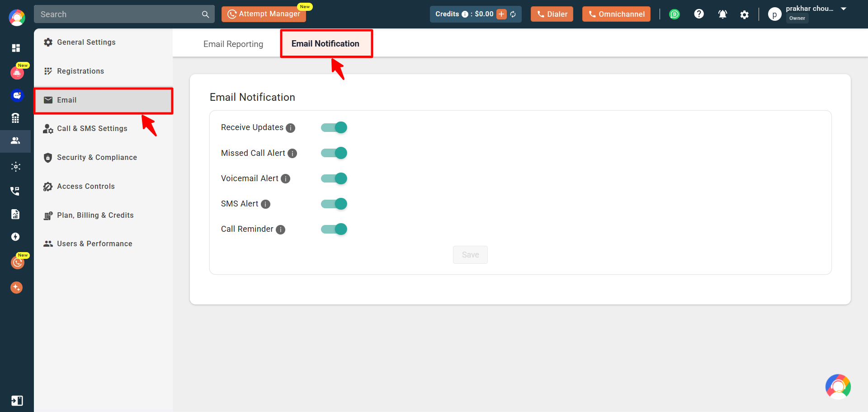Image resolution: width=868 pixels, height=412 pixels.
Task: Open the help question mark icon
Action: [x=699, y=14]
